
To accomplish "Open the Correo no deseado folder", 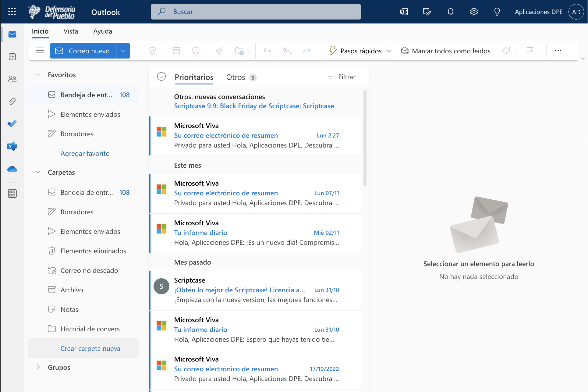I will (84, 270).
